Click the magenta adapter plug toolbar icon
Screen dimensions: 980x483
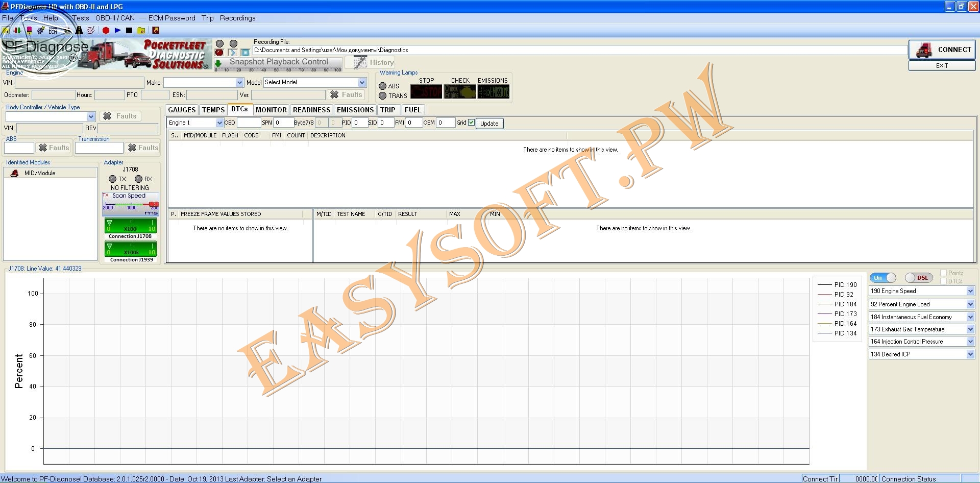(x=29, y=31)
